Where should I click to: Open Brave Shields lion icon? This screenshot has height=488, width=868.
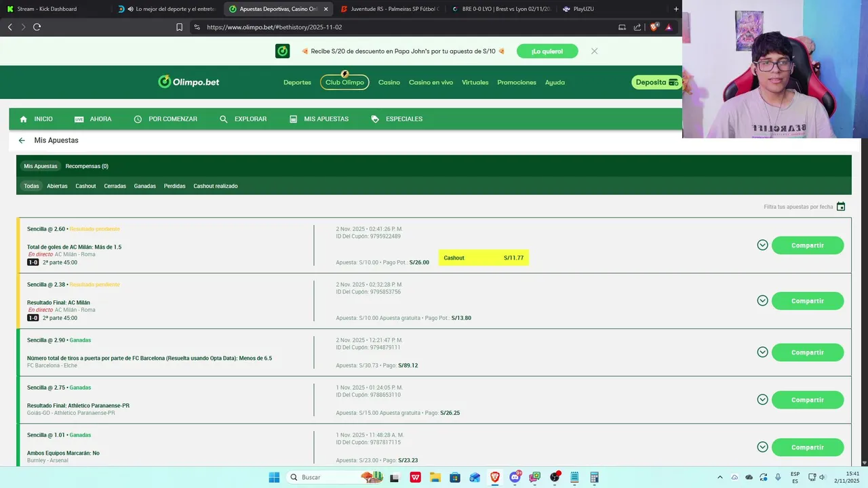click(x=654, y=27)
